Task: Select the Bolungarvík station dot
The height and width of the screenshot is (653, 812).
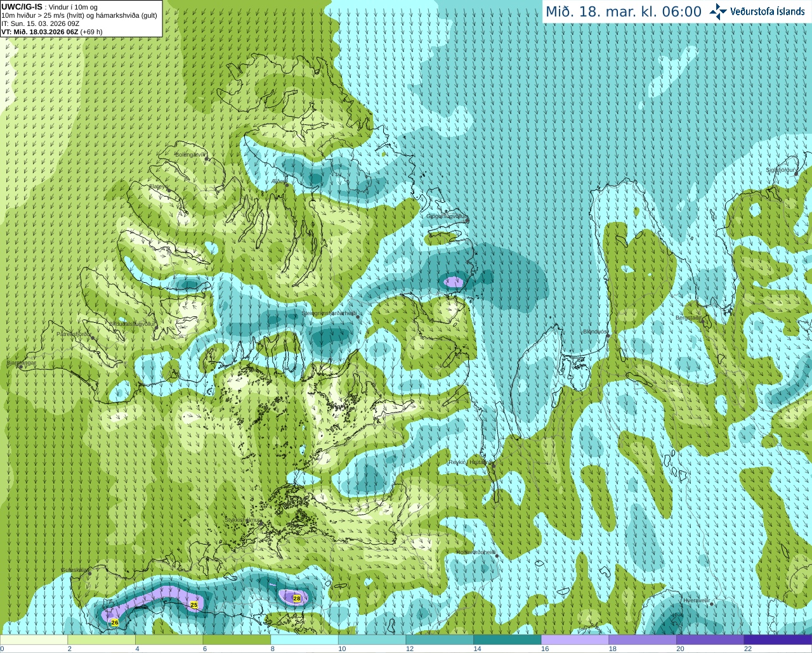Action: [x=207, y=158]
